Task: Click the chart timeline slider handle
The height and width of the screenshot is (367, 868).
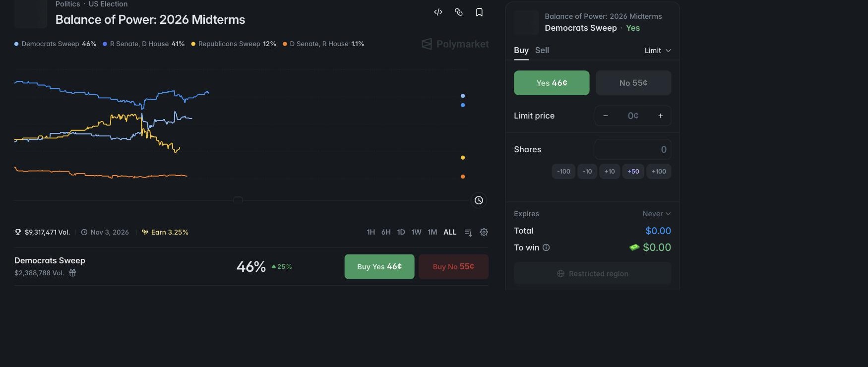Action: click(x=238, y=200)
